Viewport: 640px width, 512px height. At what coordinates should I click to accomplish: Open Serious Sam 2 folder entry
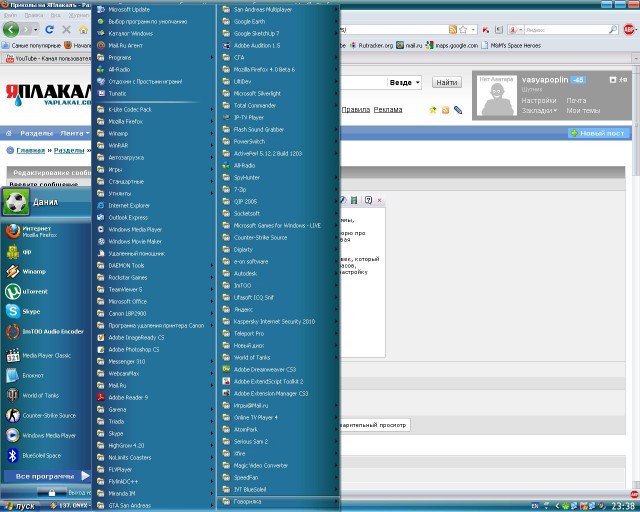point(280,442)
